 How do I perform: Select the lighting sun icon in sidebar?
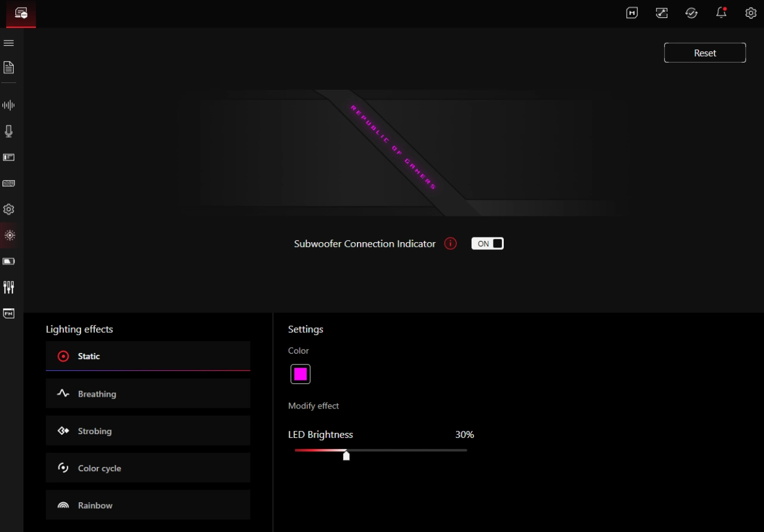[x=9, y=235]
